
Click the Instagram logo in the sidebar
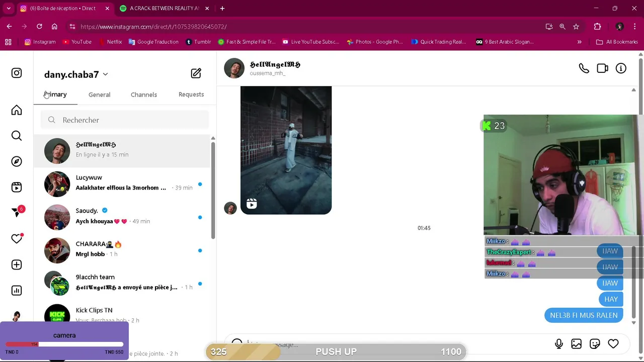point(17,73)
